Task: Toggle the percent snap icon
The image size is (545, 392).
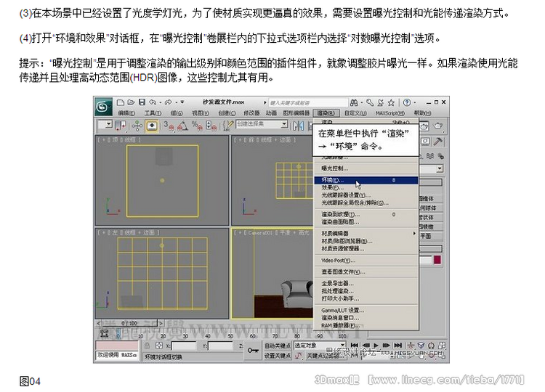Action: click(197, 126)
